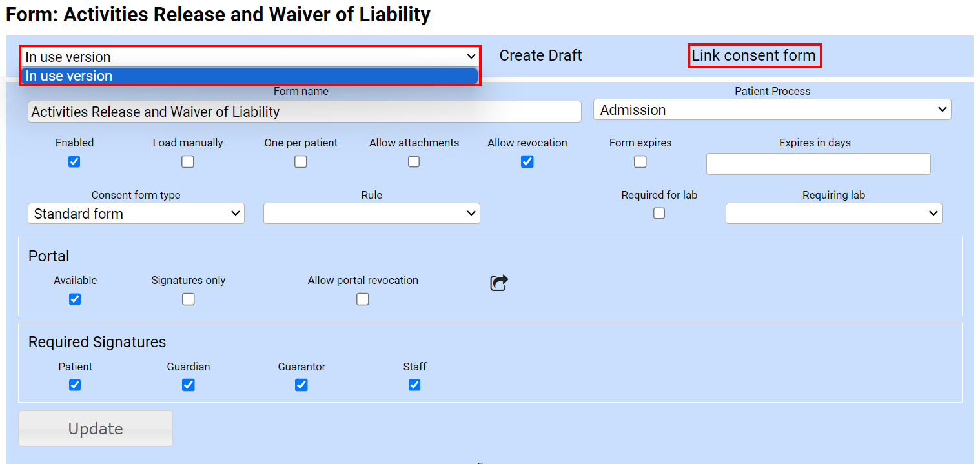
Task: Enable Signatures only in Portal
Action: pos(189,299)
